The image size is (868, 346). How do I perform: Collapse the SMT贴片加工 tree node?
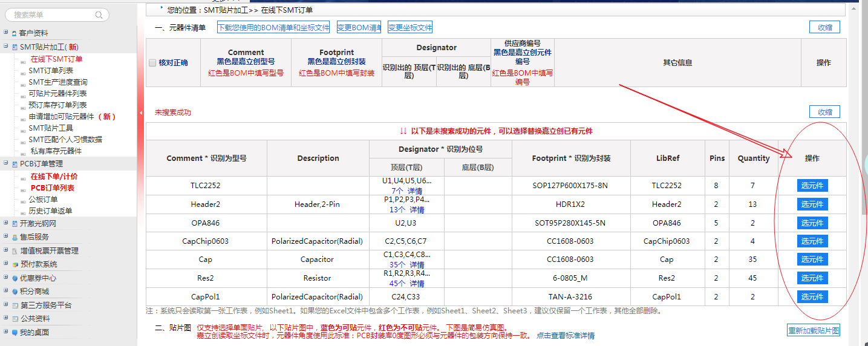[x=5, y=47]
